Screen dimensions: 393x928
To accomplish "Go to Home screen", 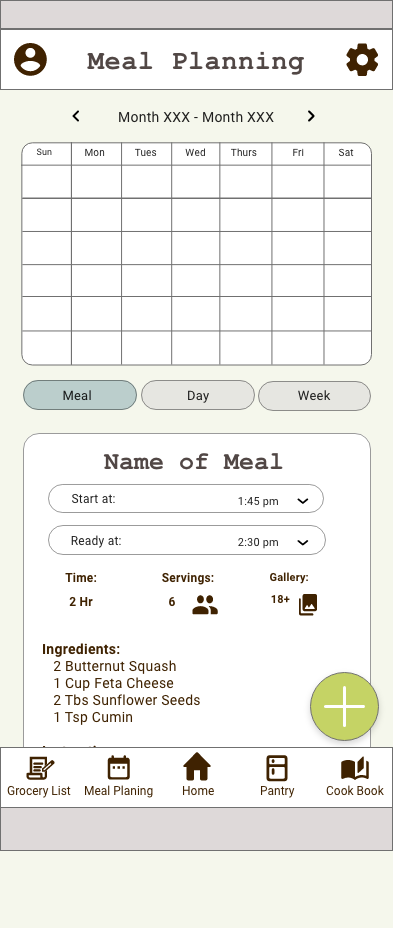I will 197,775.
